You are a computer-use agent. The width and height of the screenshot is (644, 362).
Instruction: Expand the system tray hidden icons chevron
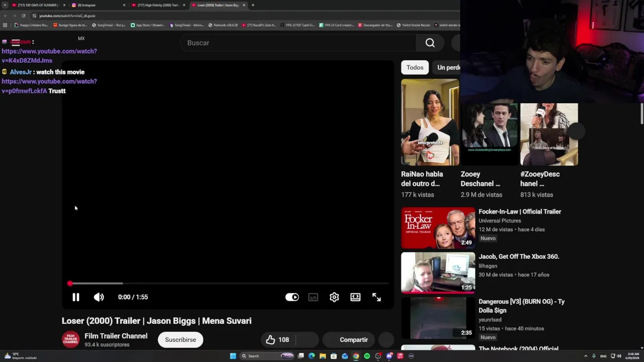tap(586, 356)
